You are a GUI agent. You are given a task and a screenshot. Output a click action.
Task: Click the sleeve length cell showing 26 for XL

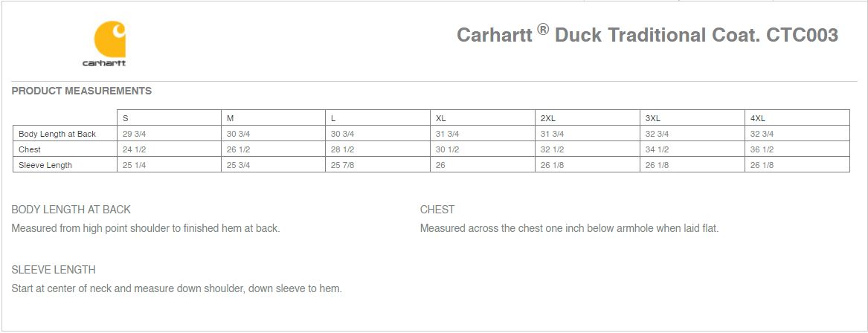483,165
